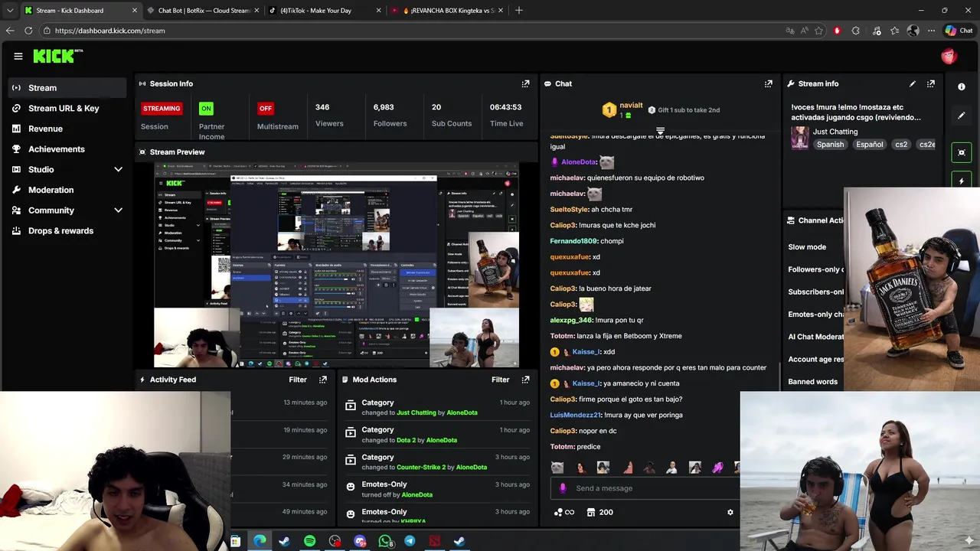Image resolution: width=980 pixels, height=551 pixels.
Task: Edit stream info with pencil icon in panel header
Action: (912, 83)
